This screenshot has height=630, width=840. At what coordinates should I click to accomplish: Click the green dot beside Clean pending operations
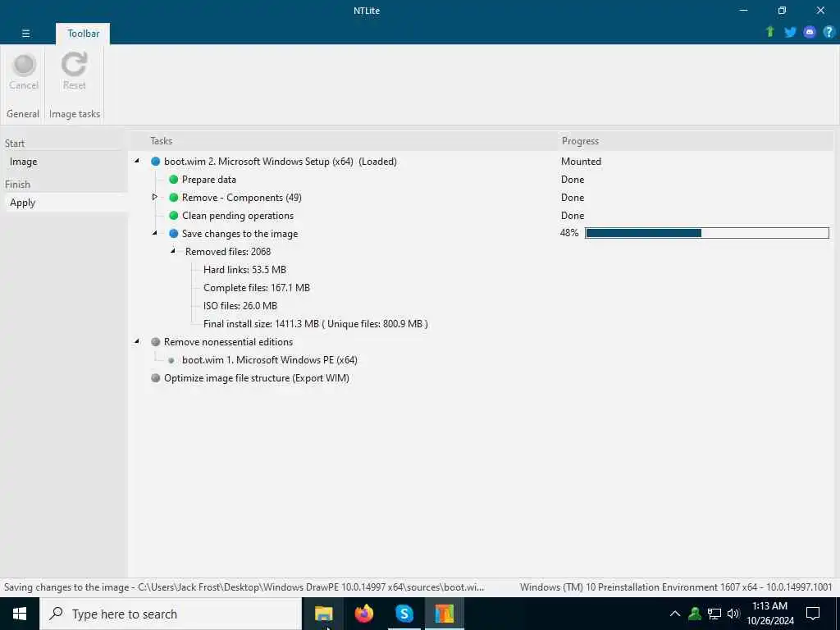tap(174, 216)
